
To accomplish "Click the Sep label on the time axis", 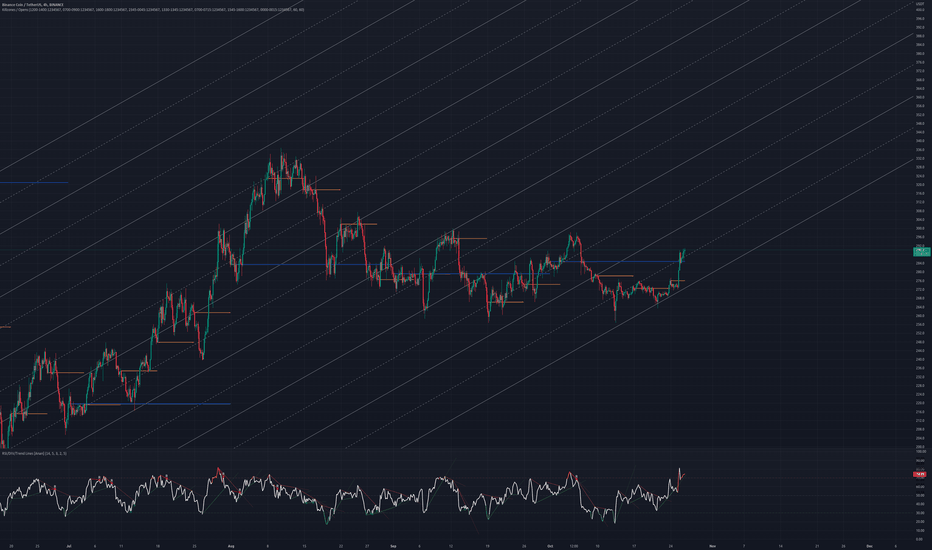I will [393, 545].
